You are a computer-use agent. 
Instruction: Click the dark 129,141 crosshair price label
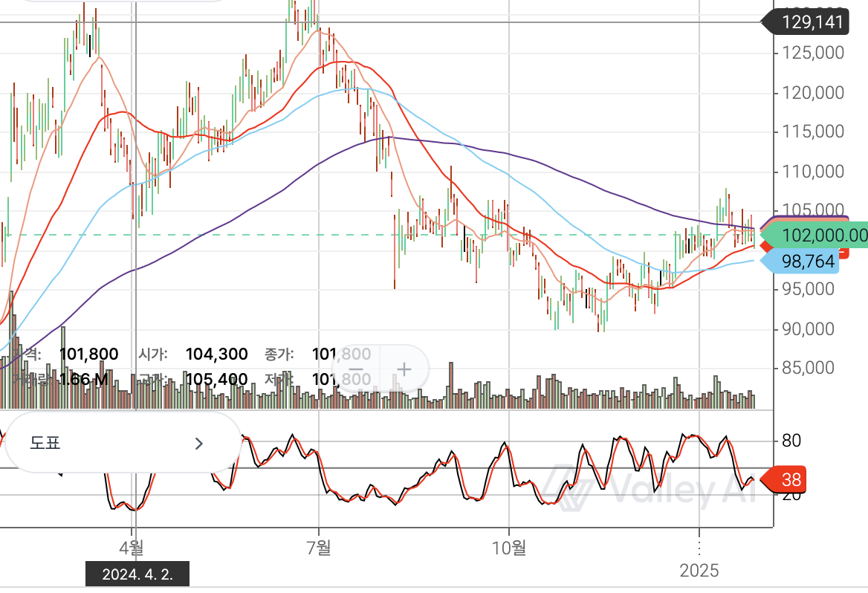click(x=808, y=22)
